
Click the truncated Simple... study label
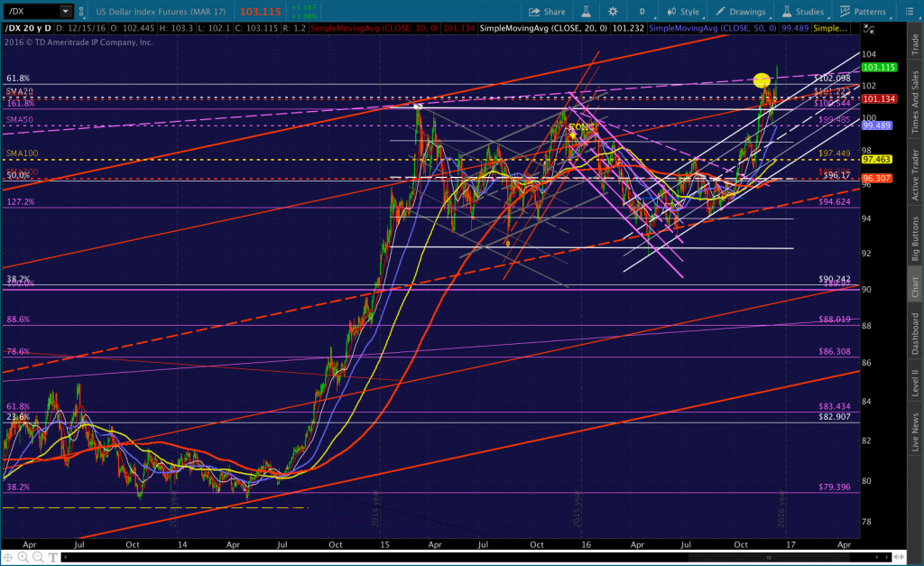(830, 28)
